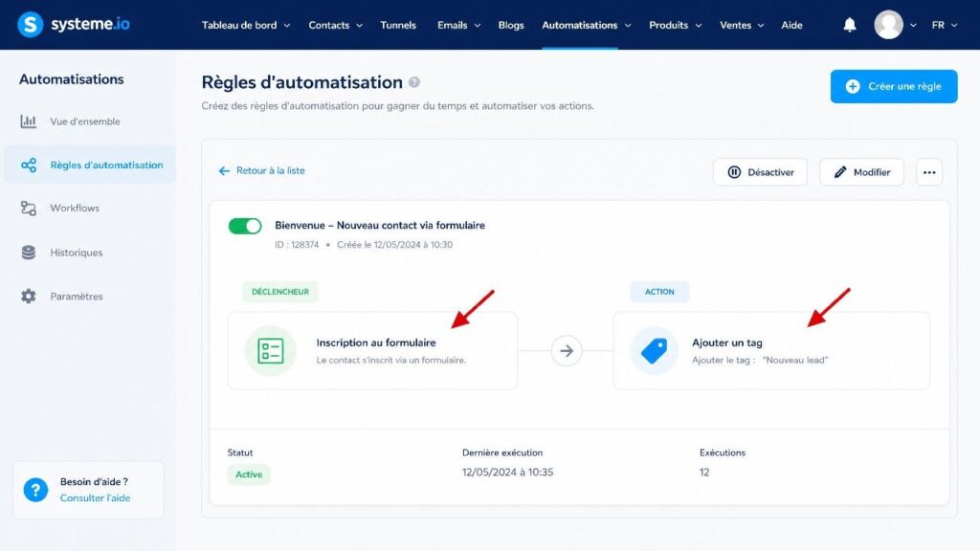Click the arrow between trigger and action
This screenshot has height=551, width=980.
[x=567, y=350]
